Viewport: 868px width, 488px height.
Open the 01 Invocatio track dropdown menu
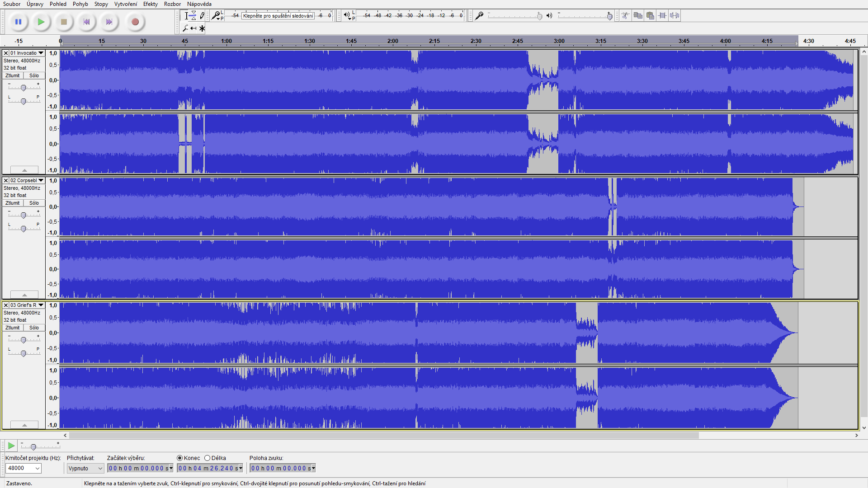41,53
